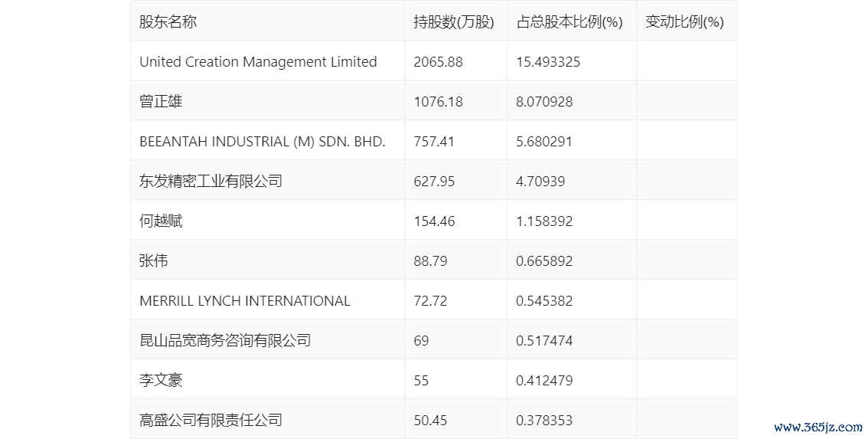Image resolution: width=868 pixels, height=439 pixels.
Task: Click 昆山品宽商务咨询有限公司 cell
Action: coord(225,341)
